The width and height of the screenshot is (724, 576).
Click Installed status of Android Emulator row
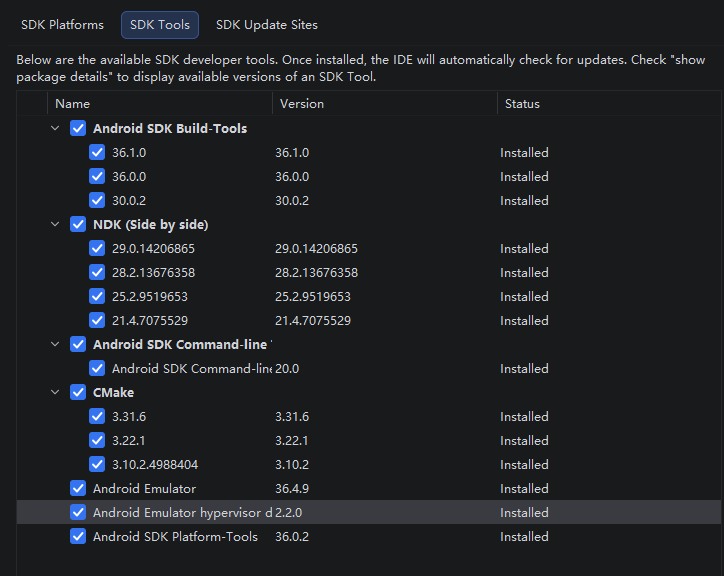click(524, 489)
